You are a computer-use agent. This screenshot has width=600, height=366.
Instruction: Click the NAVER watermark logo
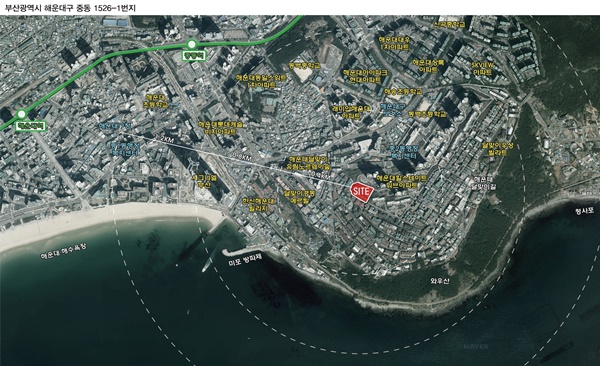point(476,346)
